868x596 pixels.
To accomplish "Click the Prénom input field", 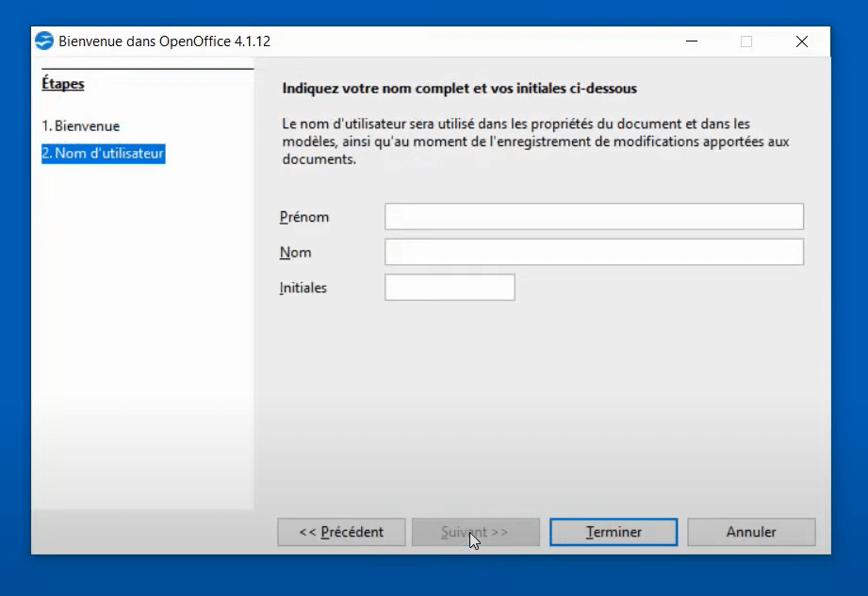I will coord(594,217).
